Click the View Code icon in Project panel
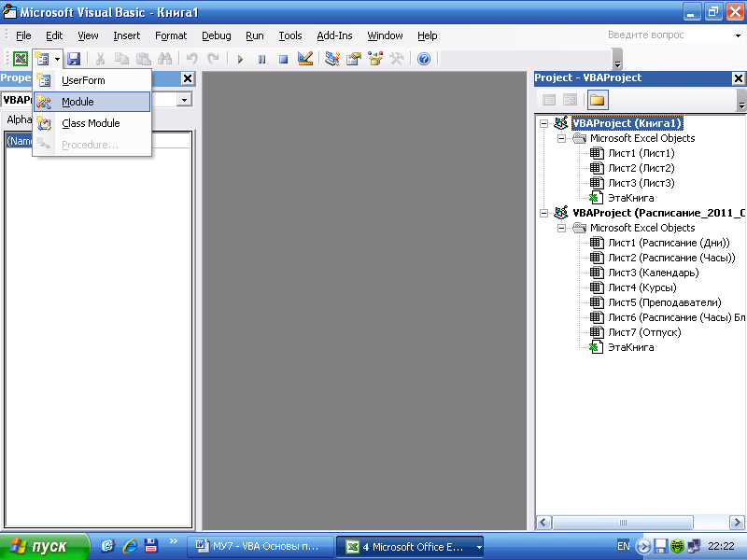The width and height of the screenshot is (747, 560). click(549, 100)
